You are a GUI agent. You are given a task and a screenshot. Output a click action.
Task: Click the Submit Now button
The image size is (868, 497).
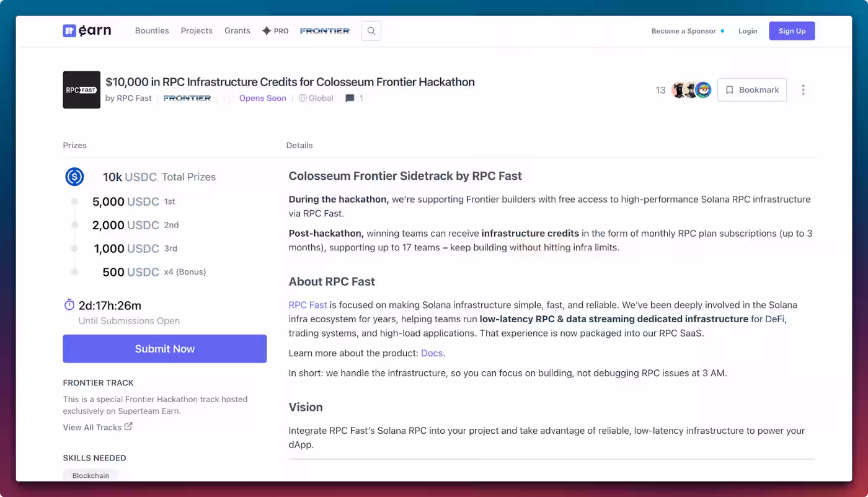[x=165, y=349]
